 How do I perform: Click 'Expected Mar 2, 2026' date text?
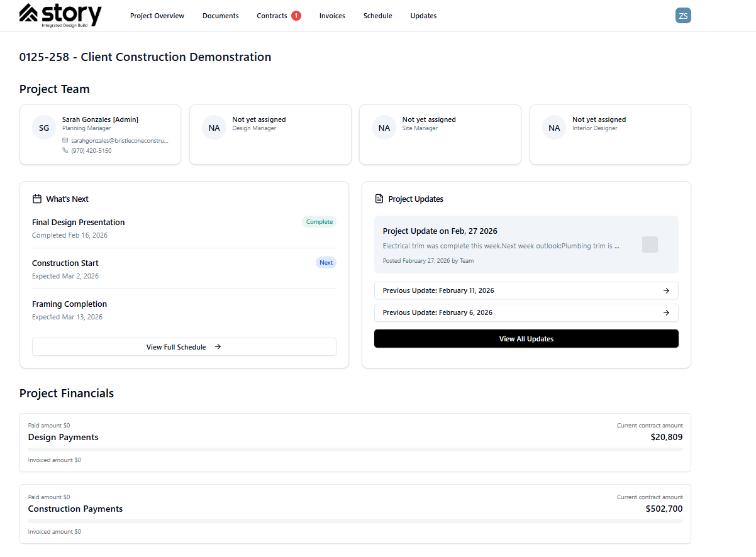pyautogui.click(x=65, y=276)
